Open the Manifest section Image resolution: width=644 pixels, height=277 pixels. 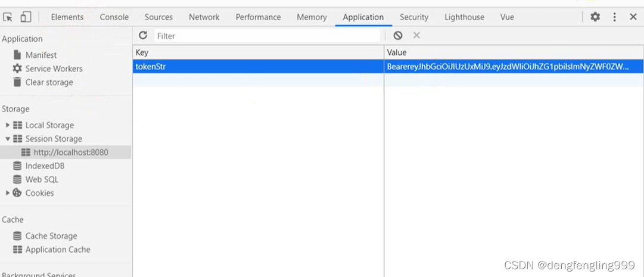point(41,55)
